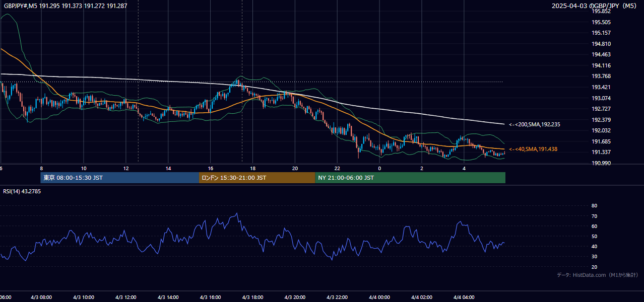
Task: Click RSI scale value 70
Action: coord(594,216)
